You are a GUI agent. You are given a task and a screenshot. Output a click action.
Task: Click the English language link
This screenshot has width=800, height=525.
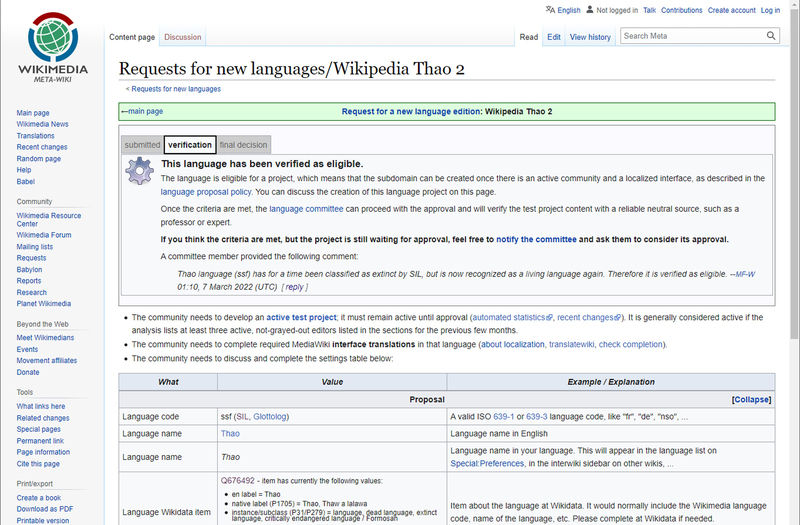[569, 10]
